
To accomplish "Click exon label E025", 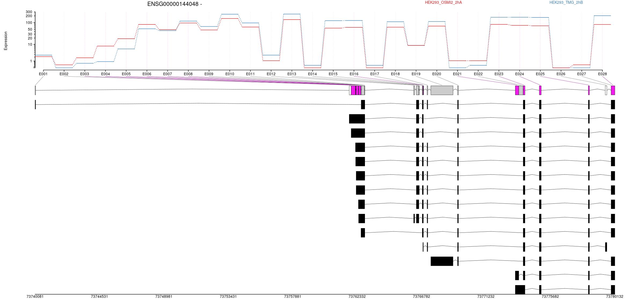I will coord(540,74).
